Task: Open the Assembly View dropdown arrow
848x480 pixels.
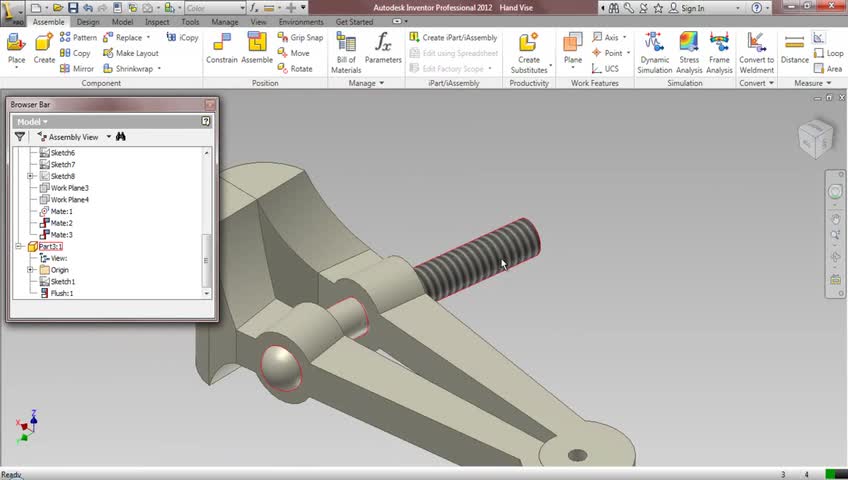Action: [109, 137]
